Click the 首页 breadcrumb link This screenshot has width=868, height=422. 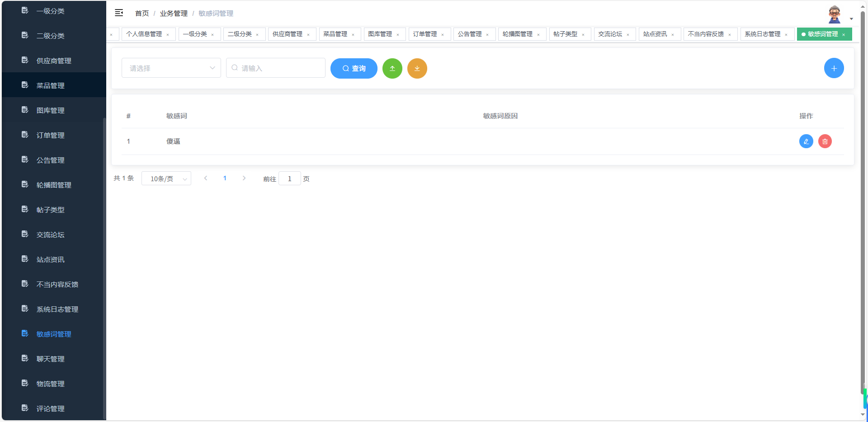tap(142, 13)
